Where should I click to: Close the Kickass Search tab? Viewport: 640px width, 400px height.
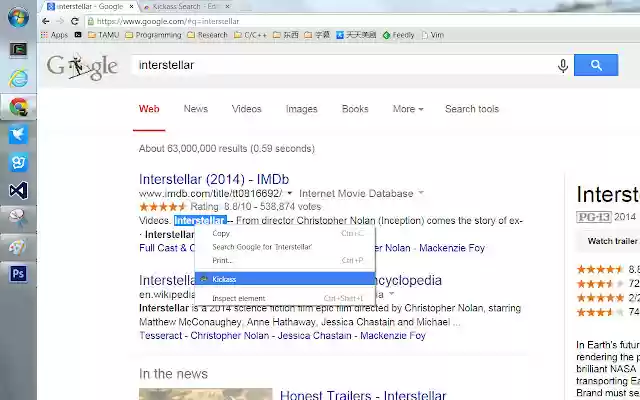click(x=228, y=7)
